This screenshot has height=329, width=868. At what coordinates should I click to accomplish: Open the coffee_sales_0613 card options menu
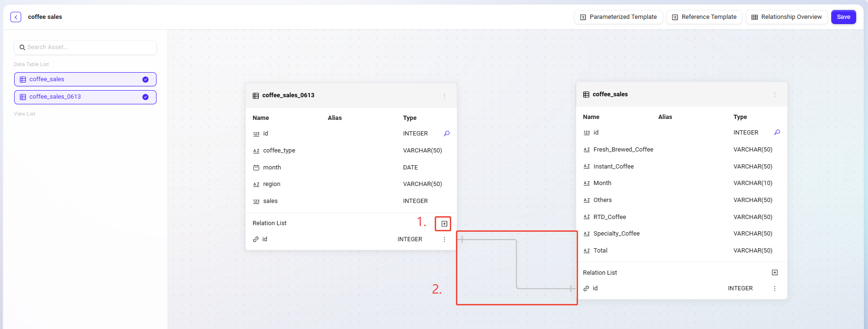click(x=444, y=96)
